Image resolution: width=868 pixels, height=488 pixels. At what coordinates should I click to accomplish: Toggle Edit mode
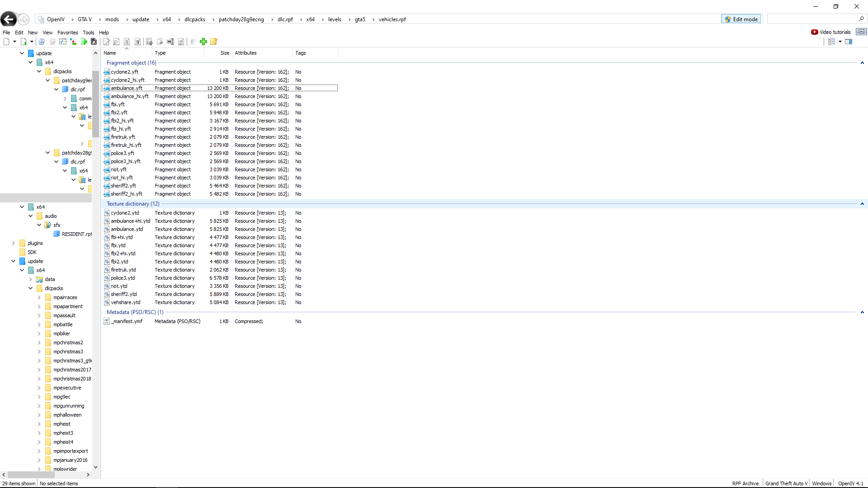click(x=741, y=19)
